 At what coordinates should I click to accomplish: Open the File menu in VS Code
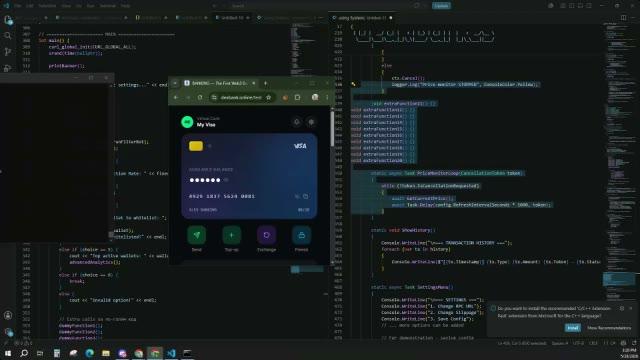[18, 6]
